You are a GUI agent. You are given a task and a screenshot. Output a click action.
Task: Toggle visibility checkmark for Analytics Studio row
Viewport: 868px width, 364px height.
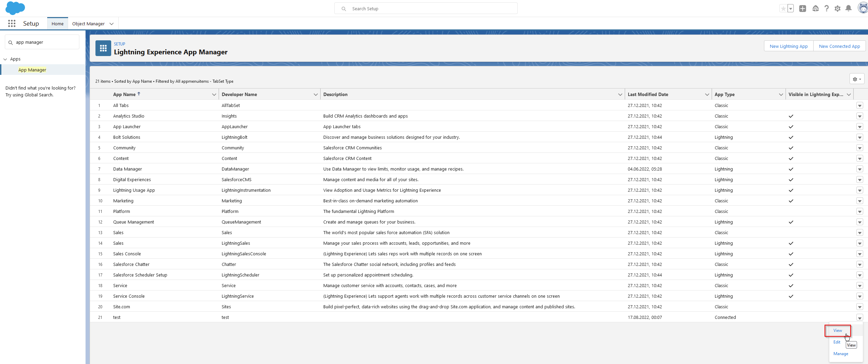point(791,116)
